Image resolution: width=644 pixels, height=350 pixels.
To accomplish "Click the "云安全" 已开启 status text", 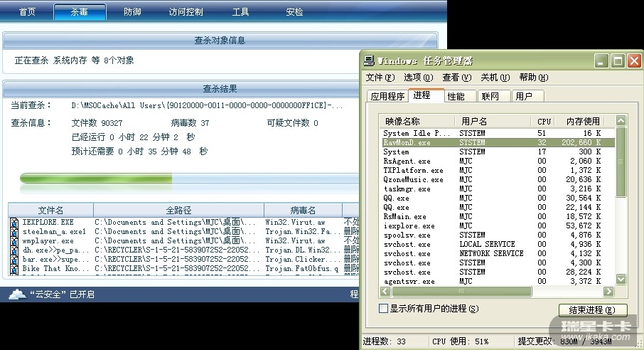I will 63,295.
